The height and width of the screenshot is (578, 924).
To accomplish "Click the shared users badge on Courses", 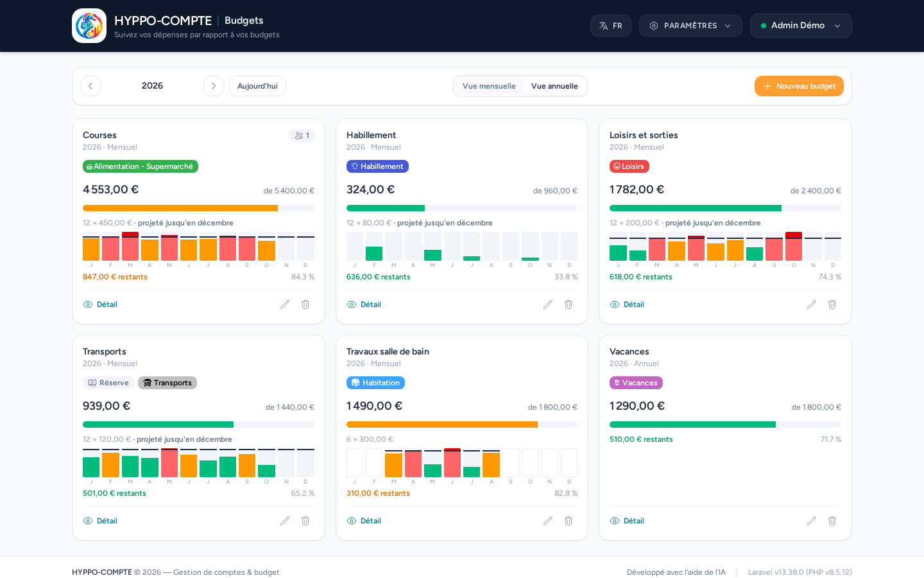I will point(302,136).
